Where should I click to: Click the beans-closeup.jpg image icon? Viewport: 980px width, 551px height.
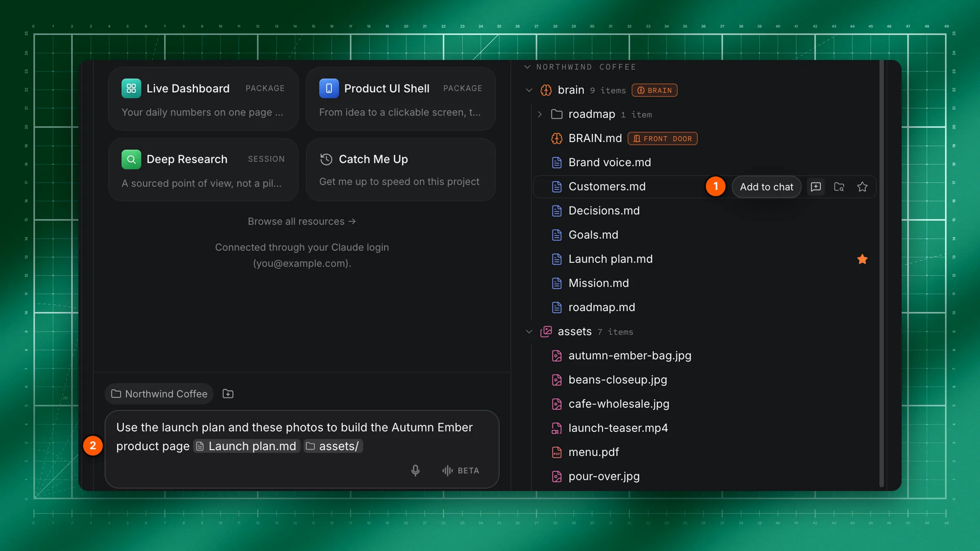point(557,380)
